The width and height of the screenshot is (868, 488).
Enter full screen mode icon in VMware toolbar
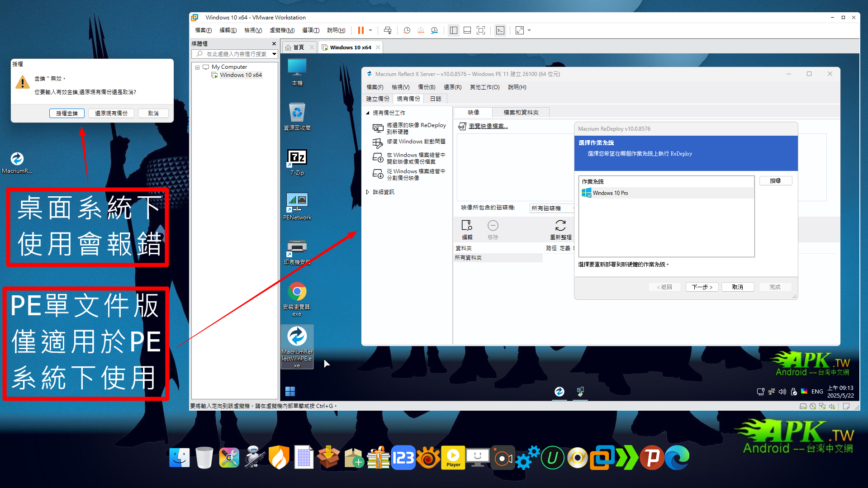pos(481,30)
